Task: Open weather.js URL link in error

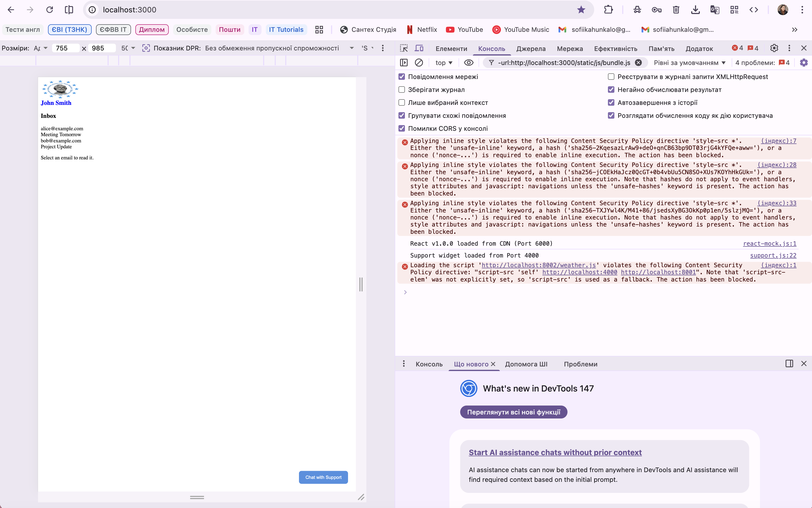Action: [x=539, y=265]
